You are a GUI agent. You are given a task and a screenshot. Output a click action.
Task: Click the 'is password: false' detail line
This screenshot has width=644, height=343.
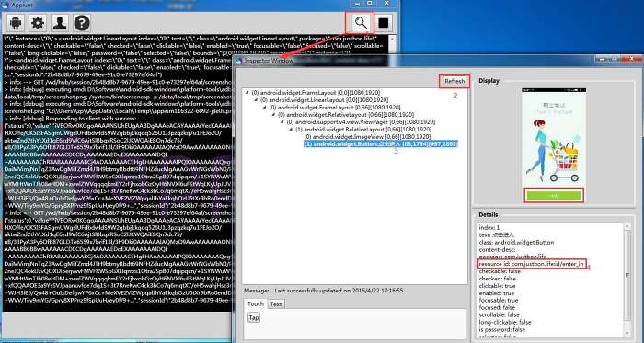click(502, 330)
